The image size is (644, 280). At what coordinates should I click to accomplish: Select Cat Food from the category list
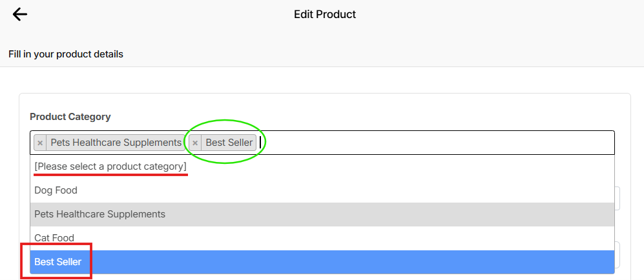pyautogui.click(x=54, y=238)
